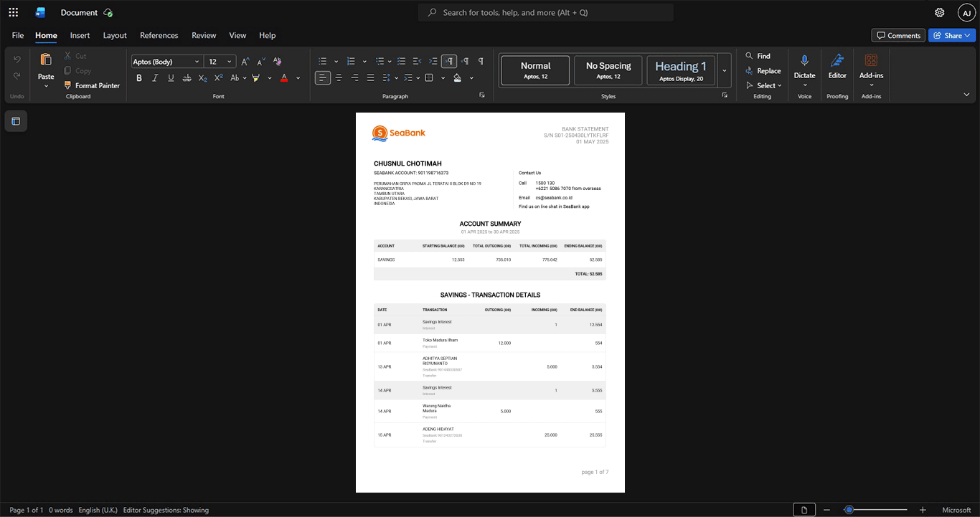Open Borders dropdown arrow

(x=443, y=78)
